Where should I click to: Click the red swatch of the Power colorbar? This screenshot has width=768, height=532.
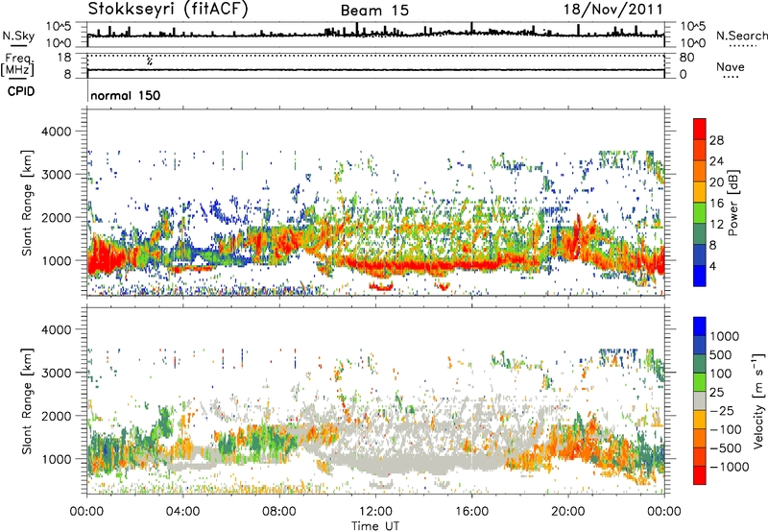coord(700,130)
